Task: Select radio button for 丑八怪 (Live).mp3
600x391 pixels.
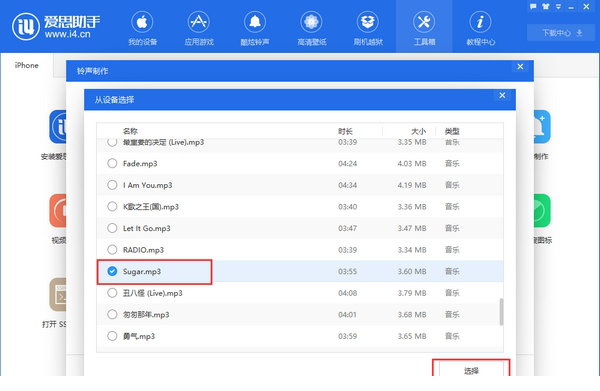Action: pos(112,293)
